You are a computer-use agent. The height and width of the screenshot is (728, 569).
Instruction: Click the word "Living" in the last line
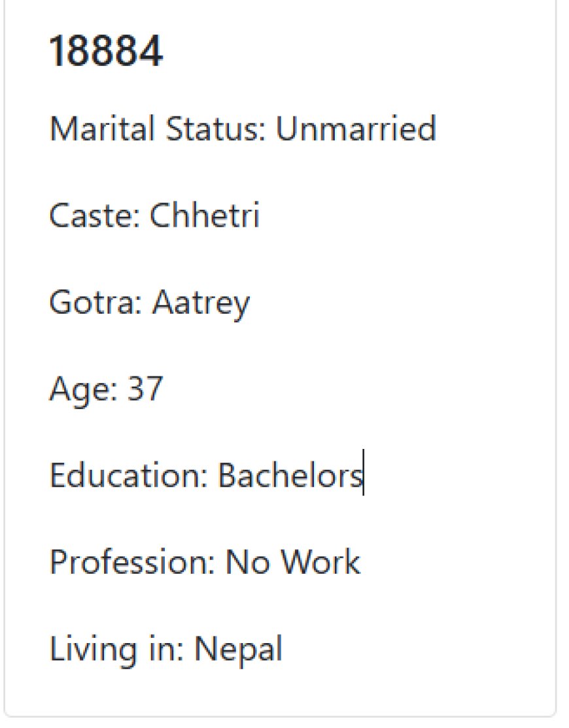93,650
